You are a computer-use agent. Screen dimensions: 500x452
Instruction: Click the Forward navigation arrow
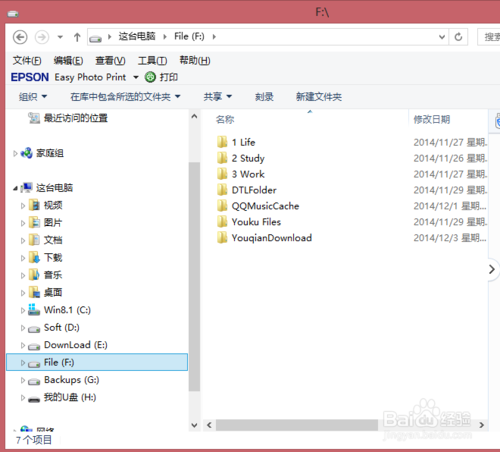tap(42, 37)
